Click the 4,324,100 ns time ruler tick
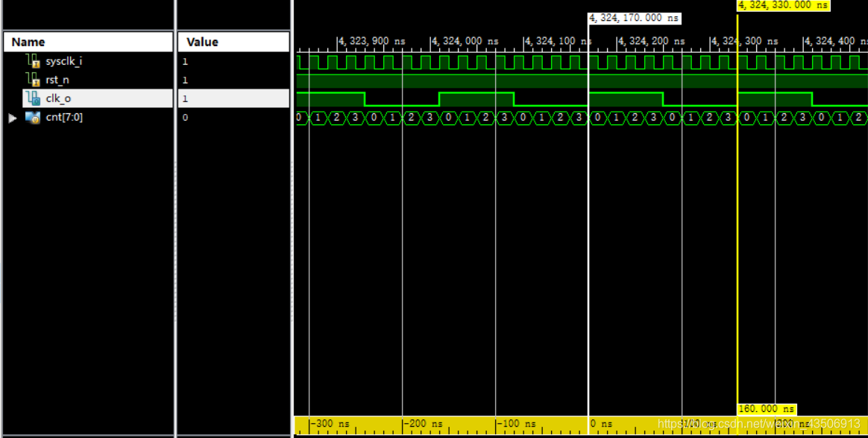868x438 pixels. pyautogui.click(x=558, y=41)
